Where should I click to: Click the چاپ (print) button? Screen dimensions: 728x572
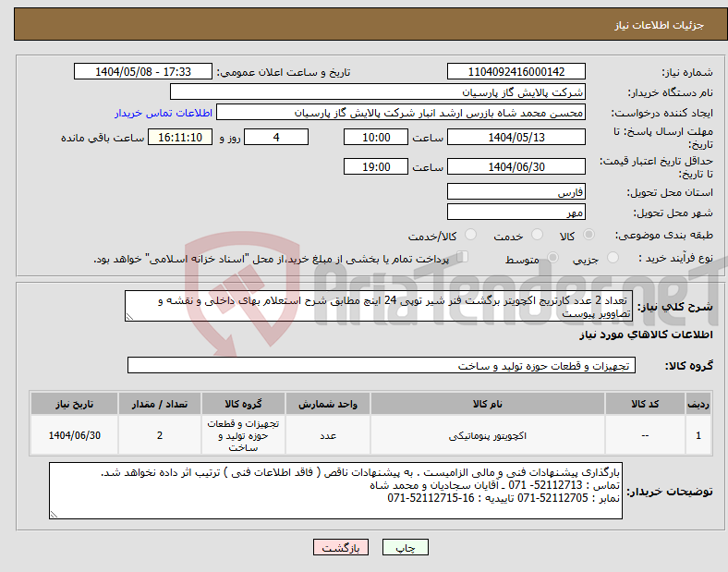coord(405,547)
